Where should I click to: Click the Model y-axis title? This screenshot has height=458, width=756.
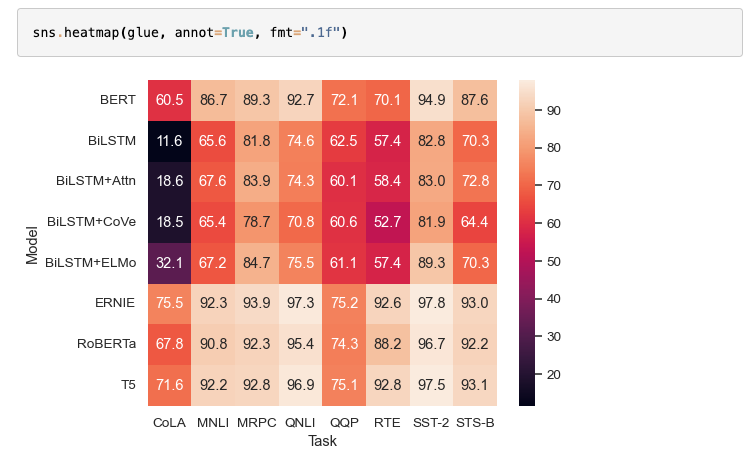tap(31, 243)
